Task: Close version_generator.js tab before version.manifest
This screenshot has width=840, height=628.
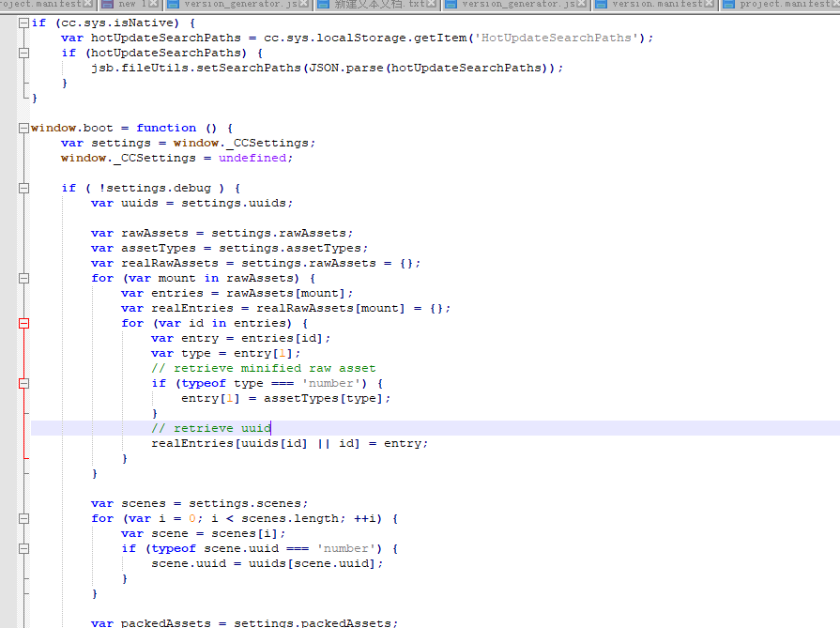Action: point(581,4)
